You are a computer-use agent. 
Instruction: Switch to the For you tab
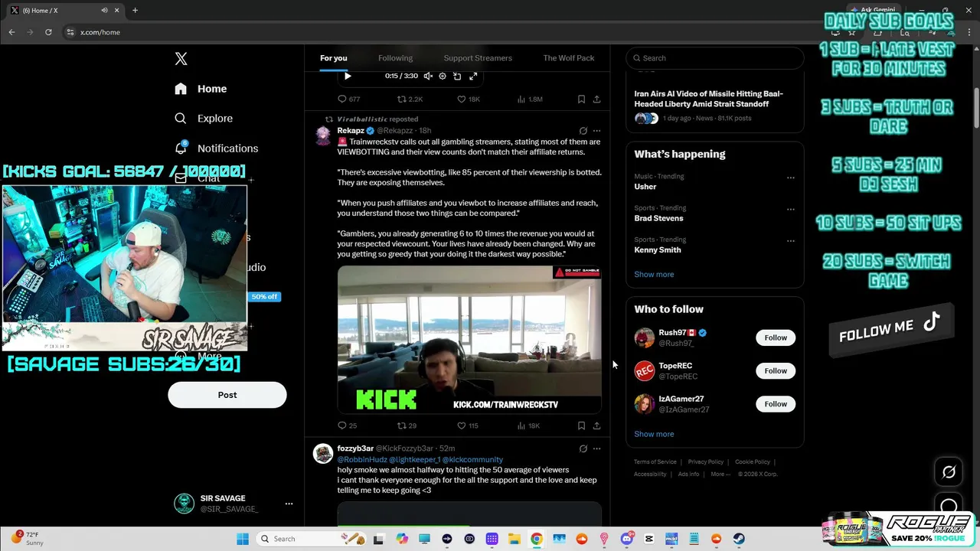click(x=334, y=58)
